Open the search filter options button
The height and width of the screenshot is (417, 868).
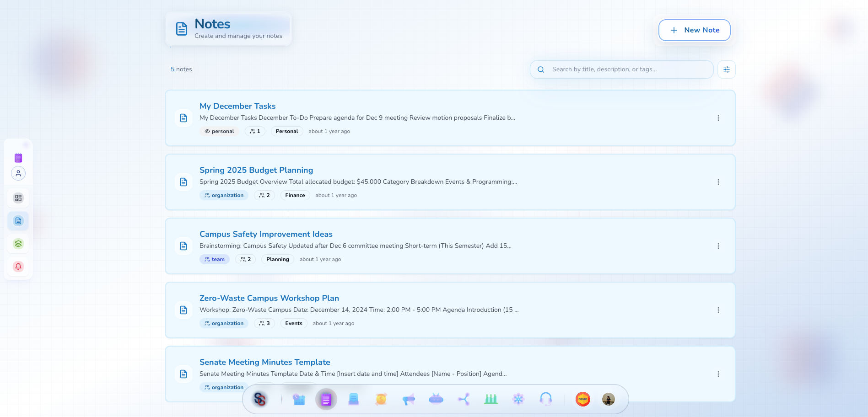[x=726, y=69]
